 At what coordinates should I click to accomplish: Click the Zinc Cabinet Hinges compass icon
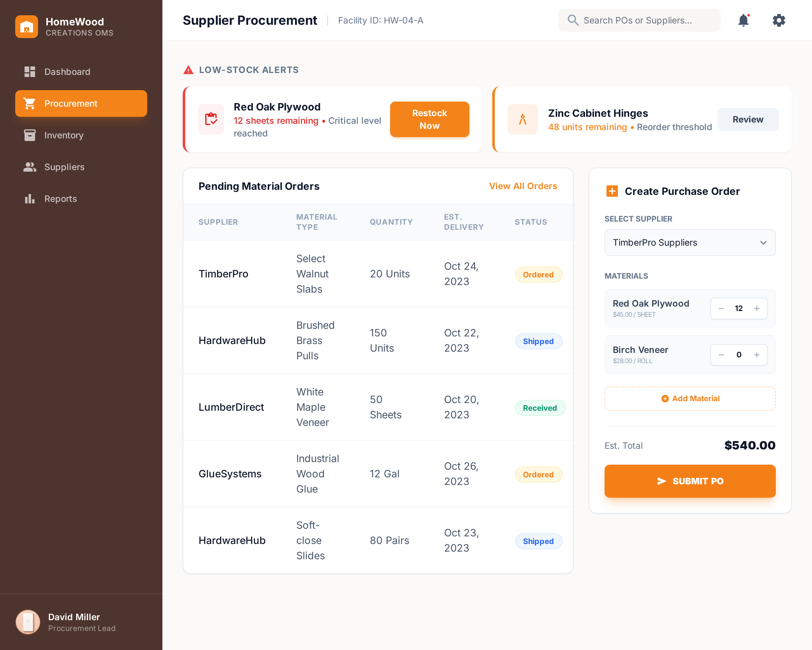[x=522, y=119]
